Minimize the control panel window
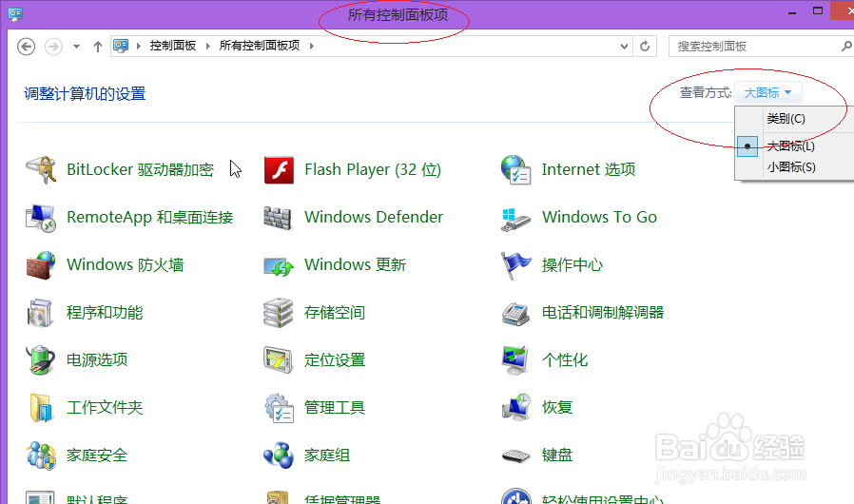Viewport: 854px width, 504px height. [x=792, y=11]
